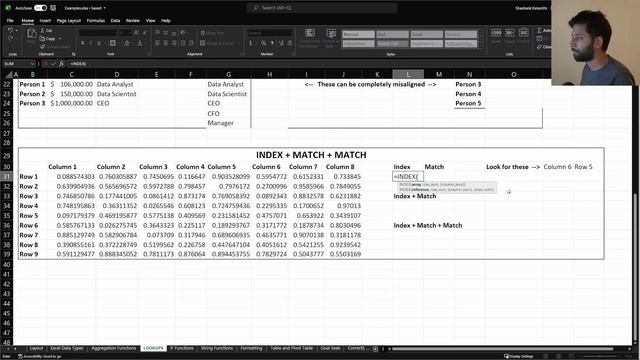Click the Search box in title bar
Viewport: 640px width, 360px height.
pos(322,8)
